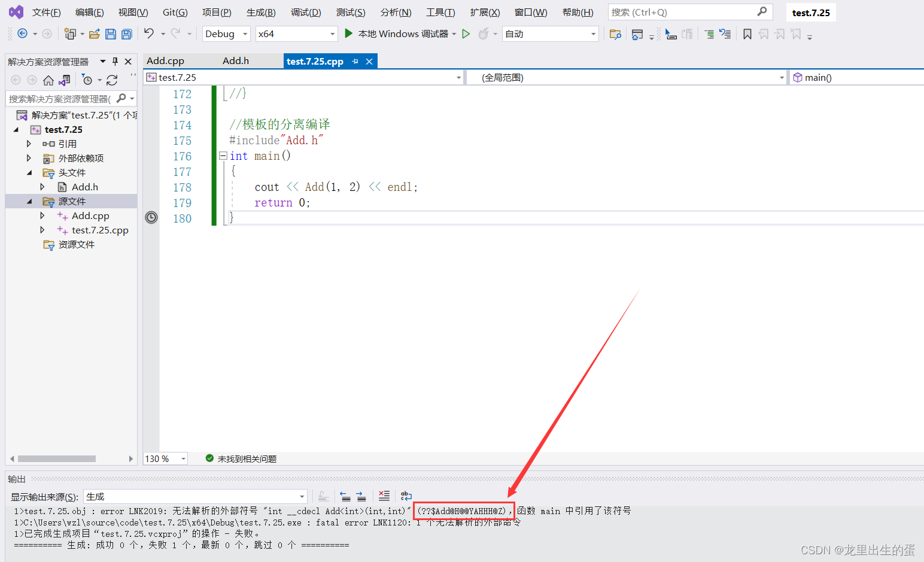Start without debugging using the outlined play icon
The image size is (924, 562).
pyautogui.click(x=466, y=34)
